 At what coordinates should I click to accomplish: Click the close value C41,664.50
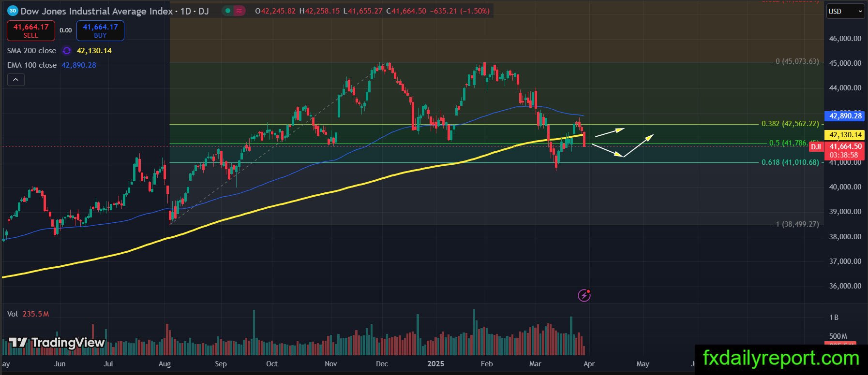(406, 11)
